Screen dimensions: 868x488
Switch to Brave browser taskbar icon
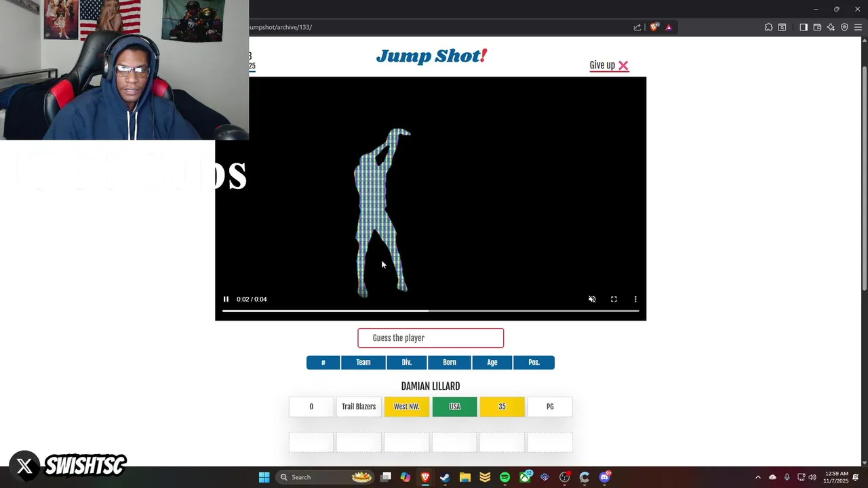point(425,477)
